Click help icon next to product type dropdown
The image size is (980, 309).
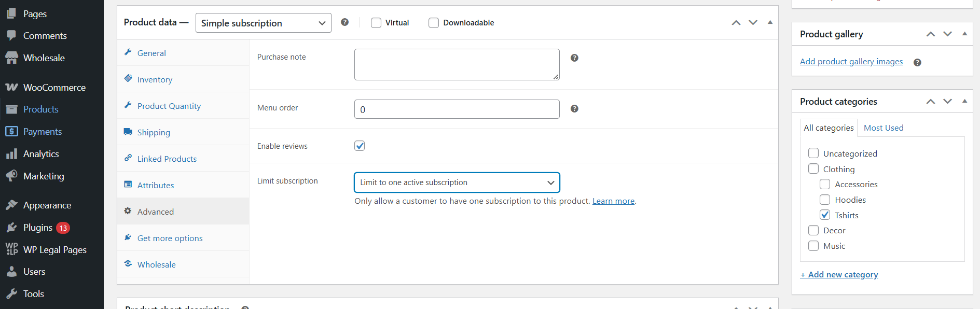click(x=344, y=22)
